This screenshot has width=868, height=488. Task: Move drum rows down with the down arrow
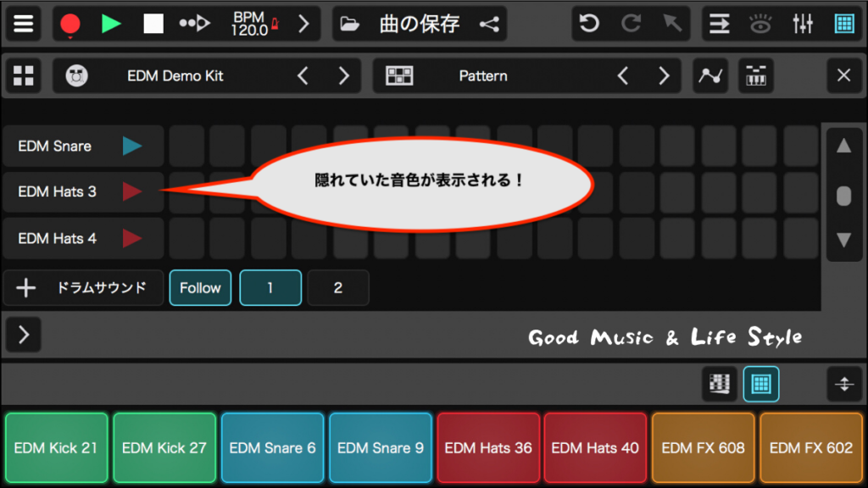click(843, 240)
